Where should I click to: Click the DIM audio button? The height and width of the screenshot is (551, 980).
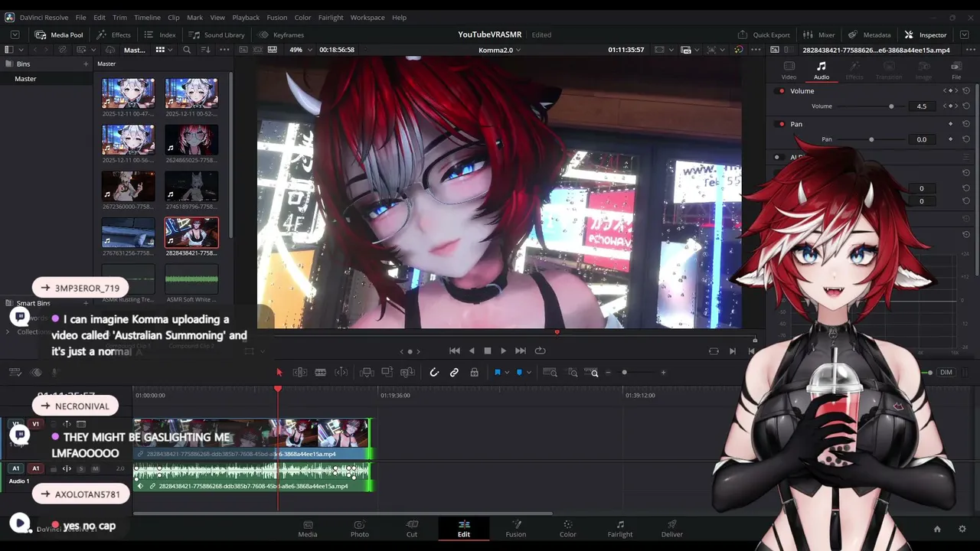[x=946, y=373]
